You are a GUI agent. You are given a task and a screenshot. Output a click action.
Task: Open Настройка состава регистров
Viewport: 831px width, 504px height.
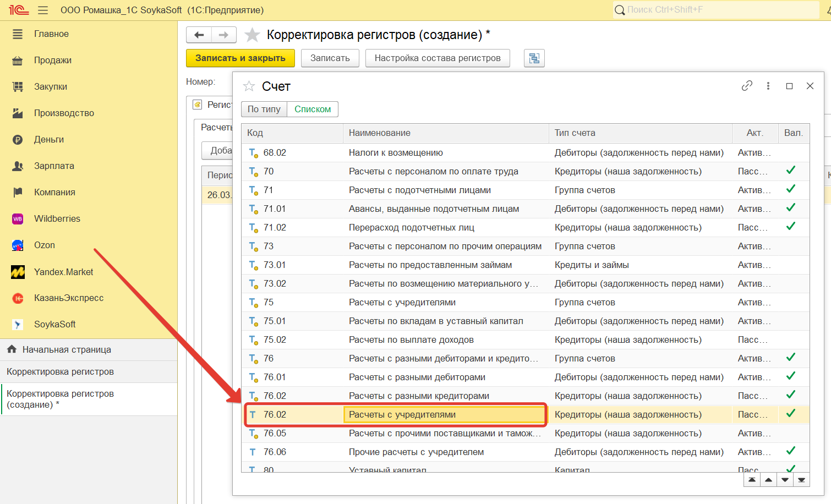pyautogui.click(x=438, y=58)
